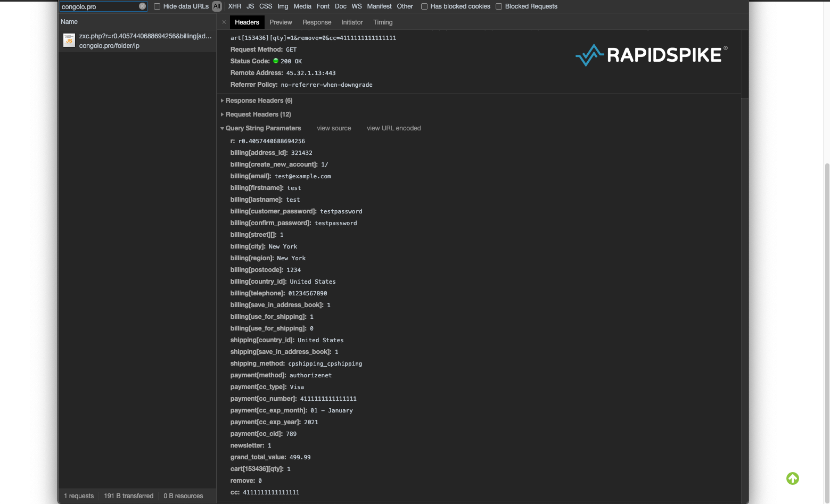The image size is (830, 504).
Task: Click the billing[address_id] 321432 value
Action: (x=302, y=153)
